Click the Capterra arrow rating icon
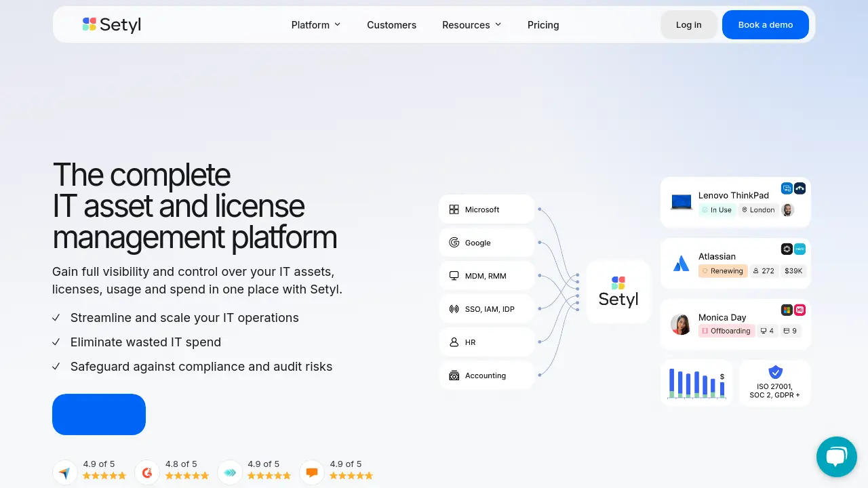Screen dimensions: 868x488 click(64, 472)
